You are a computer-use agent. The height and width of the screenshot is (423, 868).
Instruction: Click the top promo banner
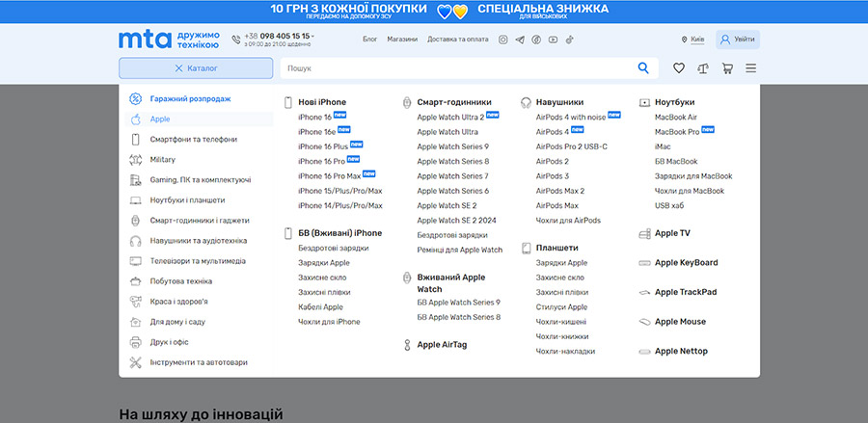tap(434, 12)
